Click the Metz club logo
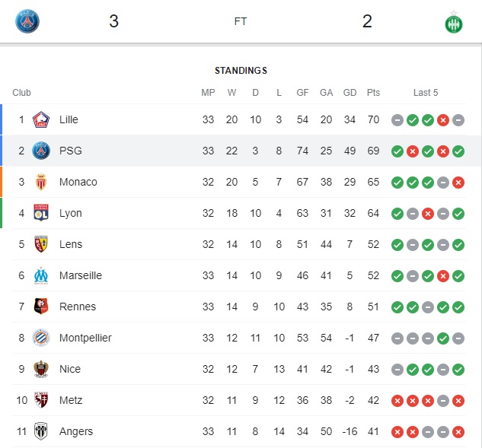The width and height of the screenshot is (482, 448). [x=41, y=400]
